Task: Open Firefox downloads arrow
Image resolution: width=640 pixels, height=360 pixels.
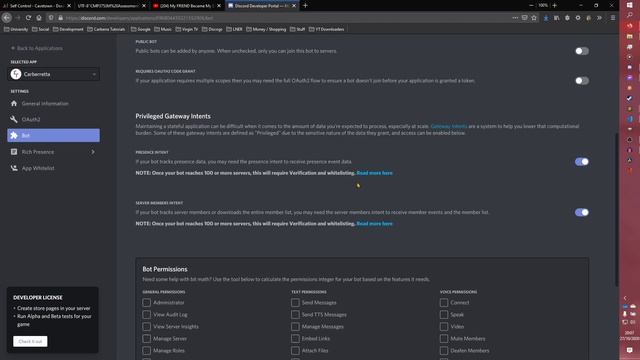Action: [546, 18]
